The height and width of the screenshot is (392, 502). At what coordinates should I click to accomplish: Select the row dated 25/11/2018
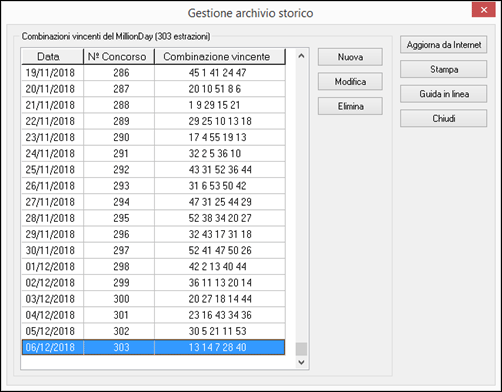153,170
